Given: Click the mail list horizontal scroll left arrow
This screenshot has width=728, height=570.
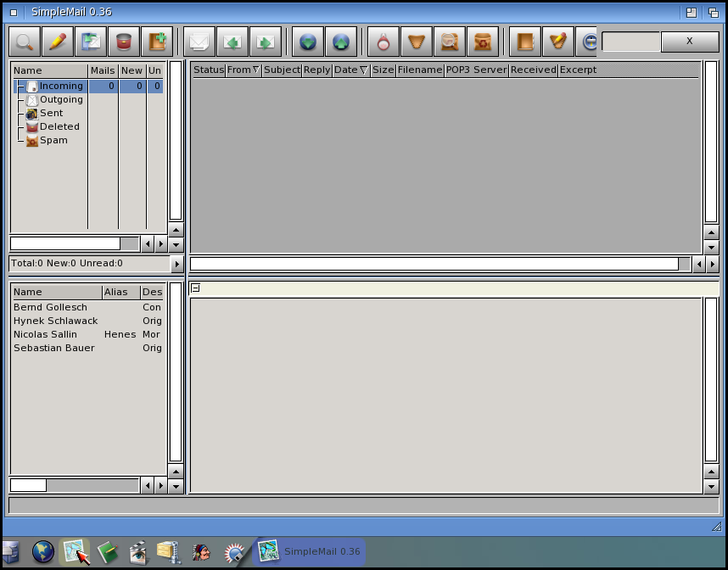Looking at the screenshot, I should [x=699, y=264].
